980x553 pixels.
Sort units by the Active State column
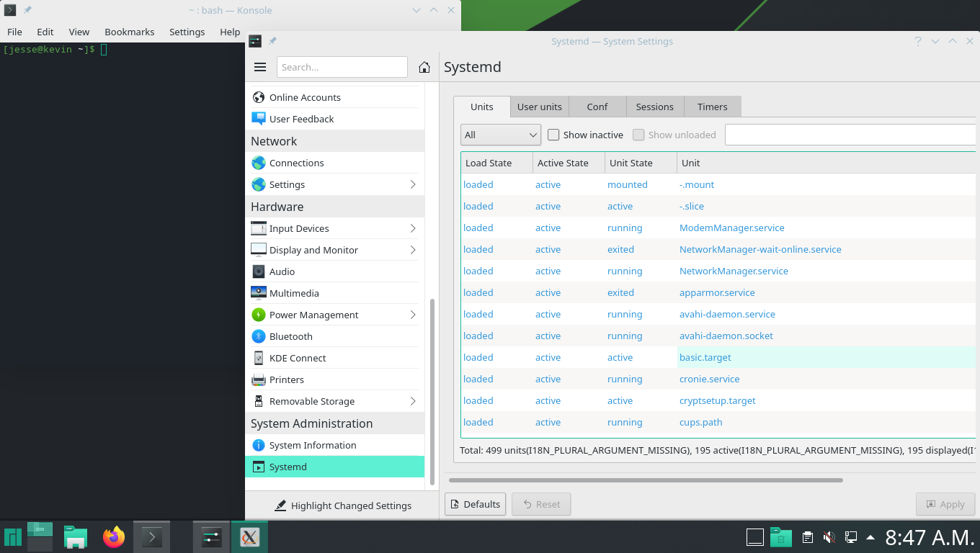coord(569,163)
